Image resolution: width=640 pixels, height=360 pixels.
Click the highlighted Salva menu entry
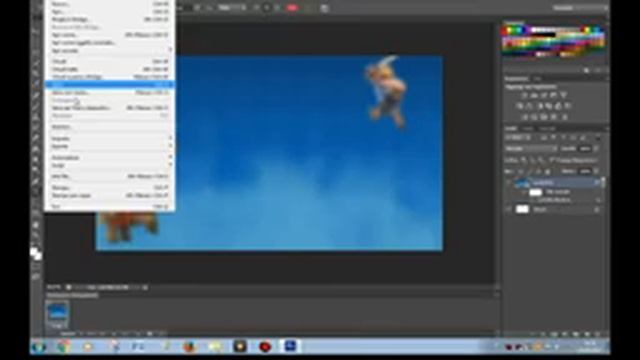[x=109, y=84]
